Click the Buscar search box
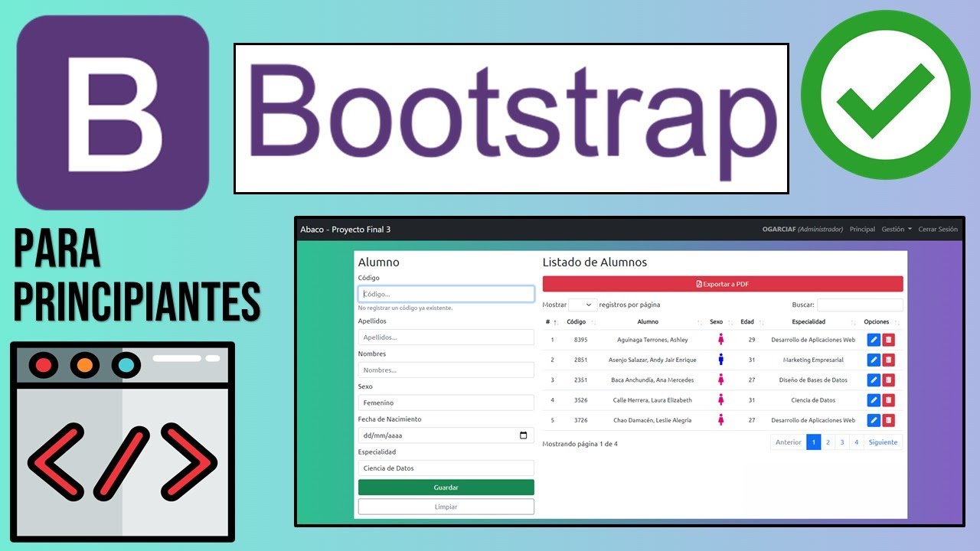 coord(860,305)
